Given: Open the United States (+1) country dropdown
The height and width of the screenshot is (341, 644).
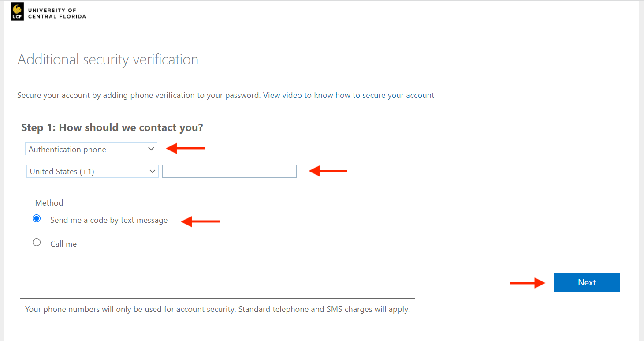Looking at the screenshot, I should [x=92, y=171].
